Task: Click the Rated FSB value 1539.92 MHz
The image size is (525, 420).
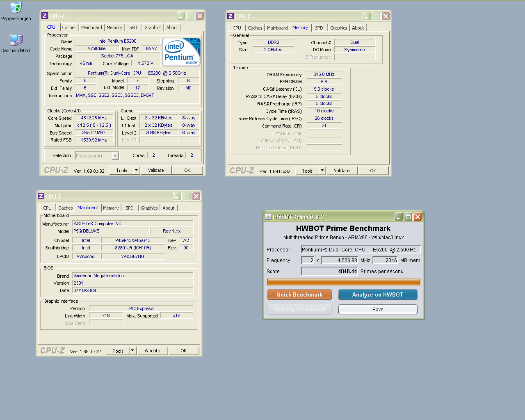Action: [x=94, y=140]
